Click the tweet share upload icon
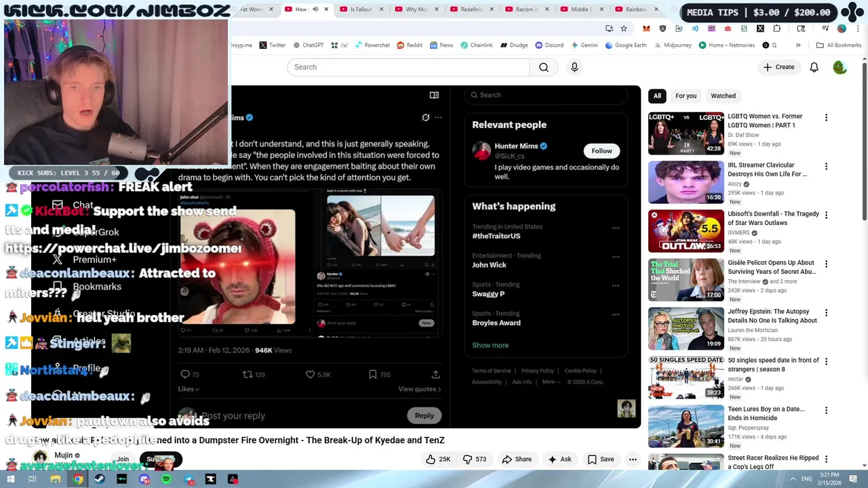Viewport: 868px width, 488px height. [435, 374]
